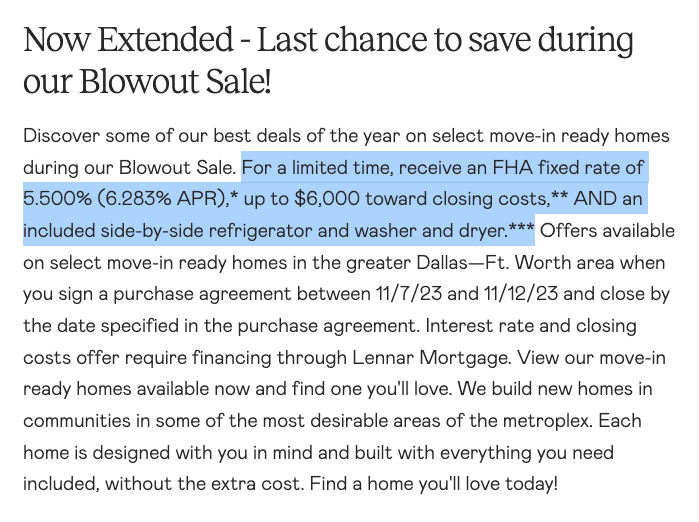Click the highlighted 'washer and dryer.***' text
This screenshot has width=699, height=522.
coord(444,231)
